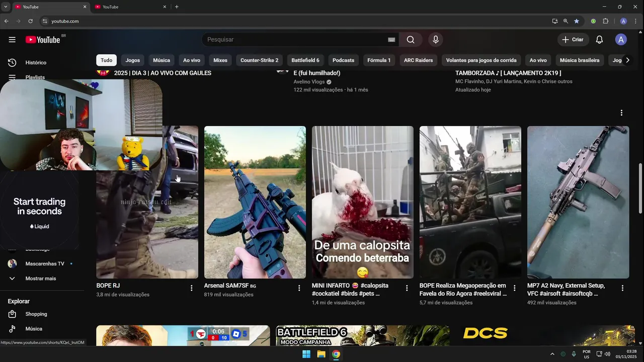Screen dimensions: 644x362
Task: Open options for Arsenal SAM7SF short
Action: tap(299, 288)
